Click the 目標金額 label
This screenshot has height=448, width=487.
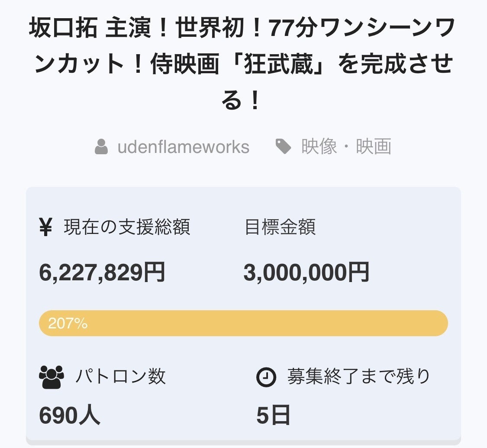[280, 227]
